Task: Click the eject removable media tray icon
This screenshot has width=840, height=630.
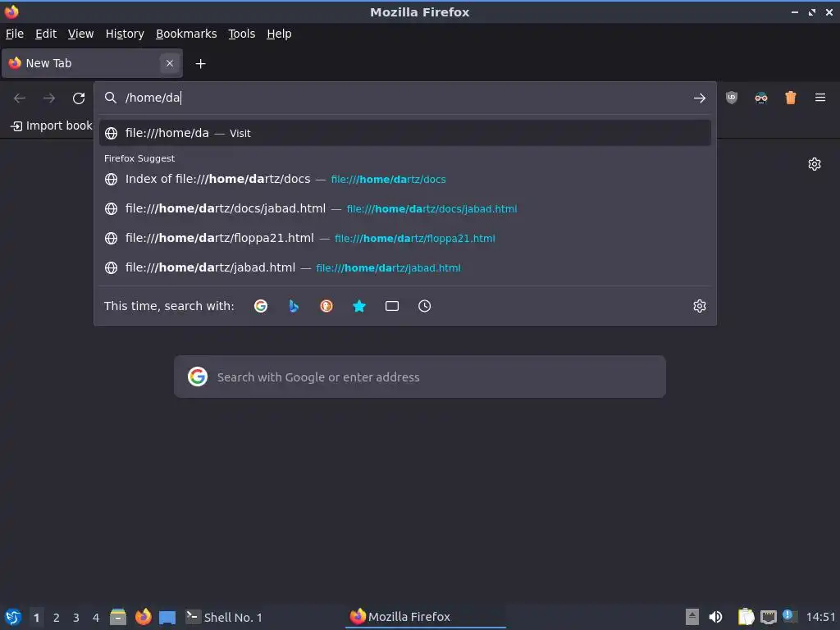Action: 692,617
